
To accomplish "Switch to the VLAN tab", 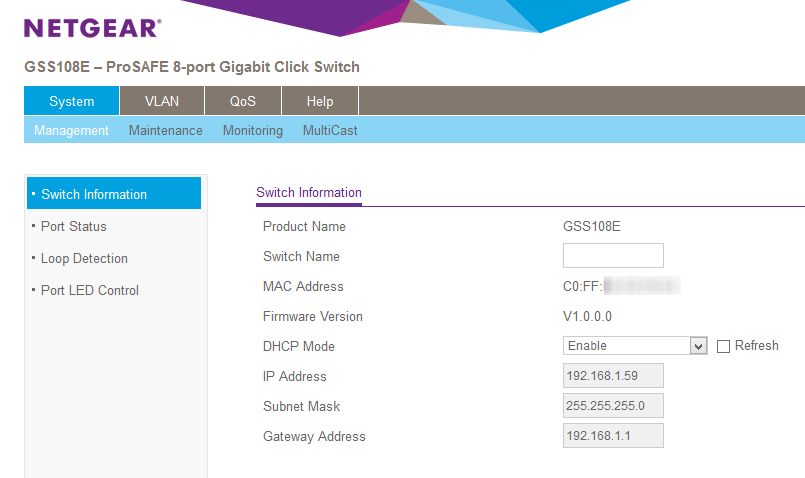I will point(162,101).
